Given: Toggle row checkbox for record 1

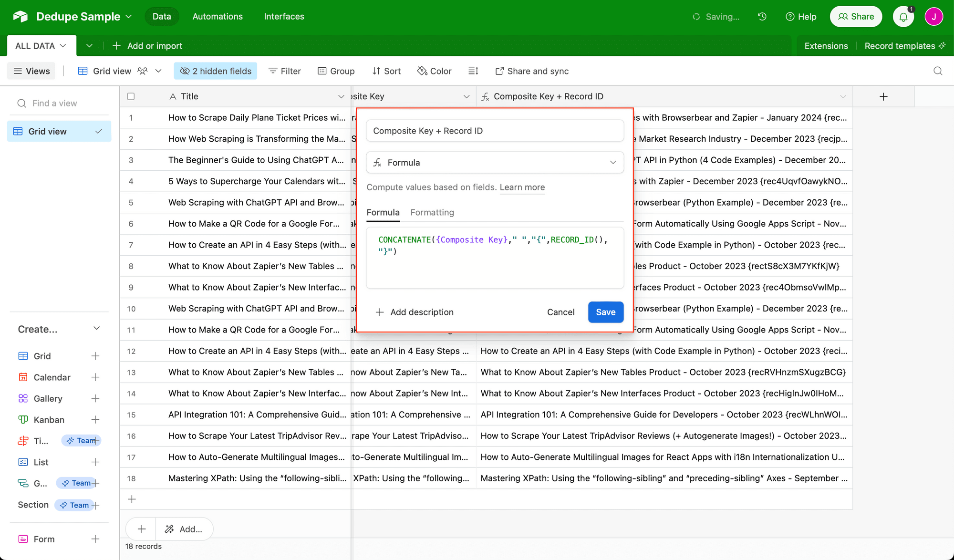Looking at the screenshot, I should 131,117.
